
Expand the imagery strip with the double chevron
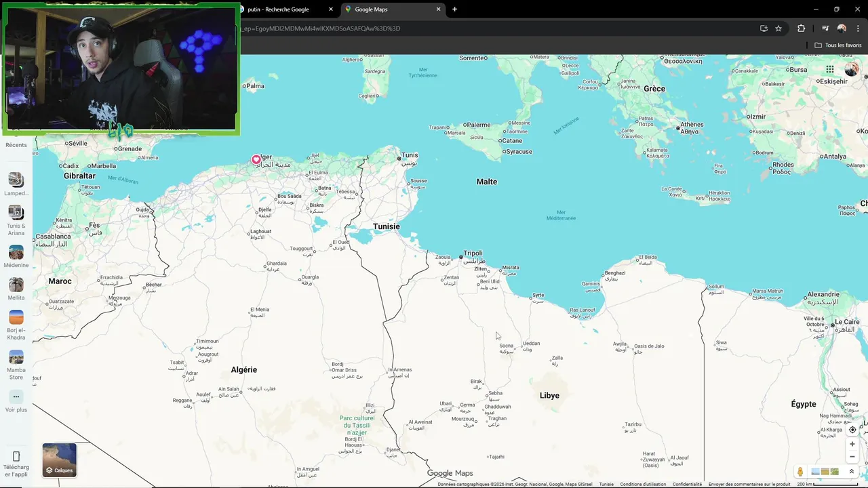point(852,472)
